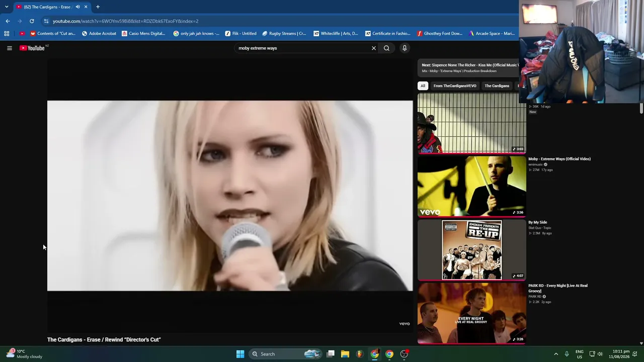Click the video title 'The Cardigans - Erase / Rewind'
644x362 pixels.
pyautogui.click(x=104, y=340)
